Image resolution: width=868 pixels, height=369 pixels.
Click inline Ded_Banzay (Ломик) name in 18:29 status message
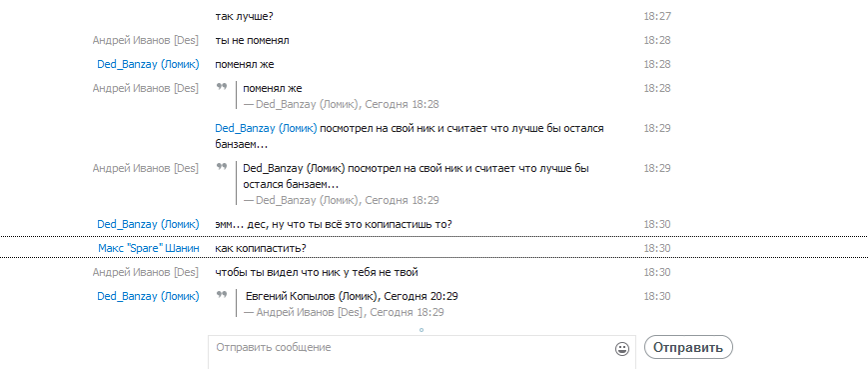267,129
